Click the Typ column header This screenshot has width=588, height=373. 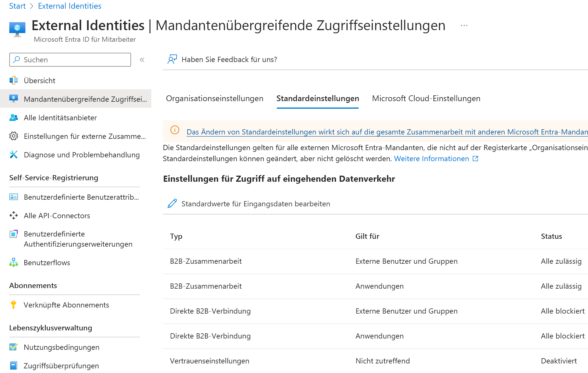(176, 236)
